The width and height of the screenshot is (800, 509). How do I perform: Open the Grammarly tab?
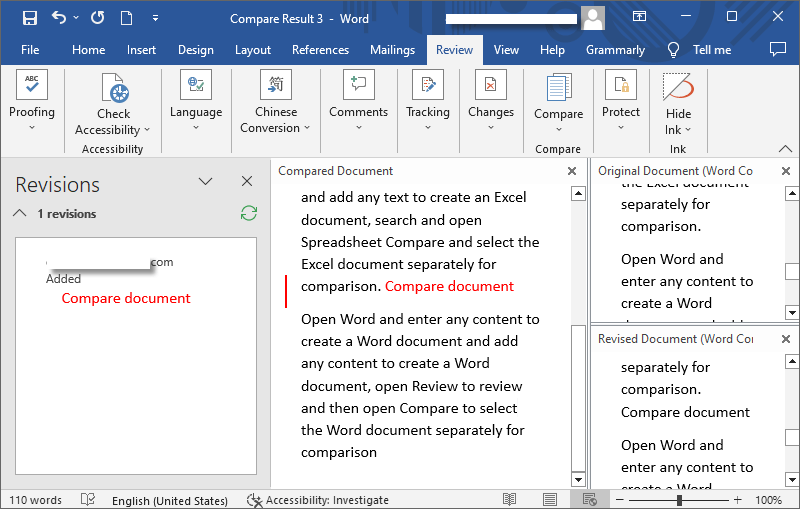pyautogui.click(x=615, y=50)
